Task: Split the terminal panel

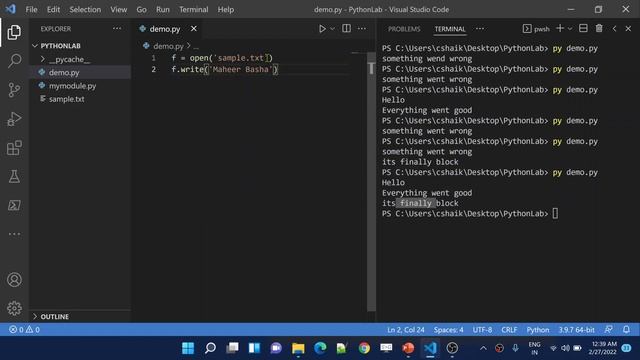Action: [583, 28]
